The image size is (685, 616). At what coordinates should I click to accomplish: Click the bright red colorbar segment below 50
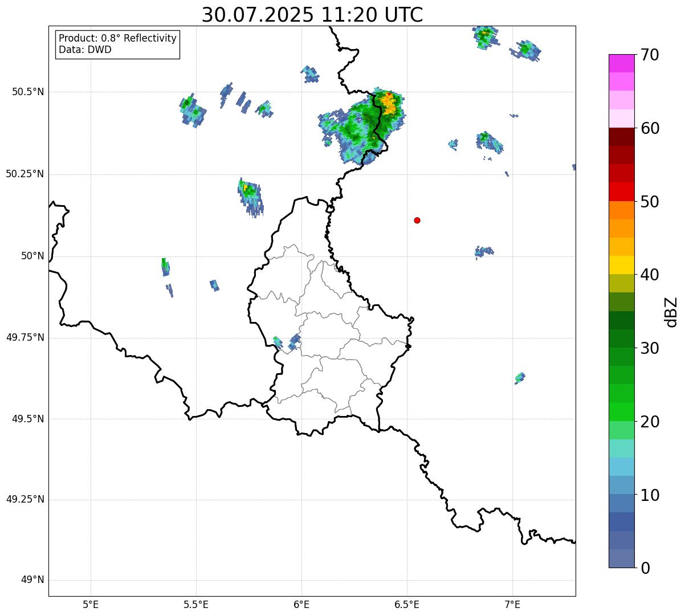(622, 191)
